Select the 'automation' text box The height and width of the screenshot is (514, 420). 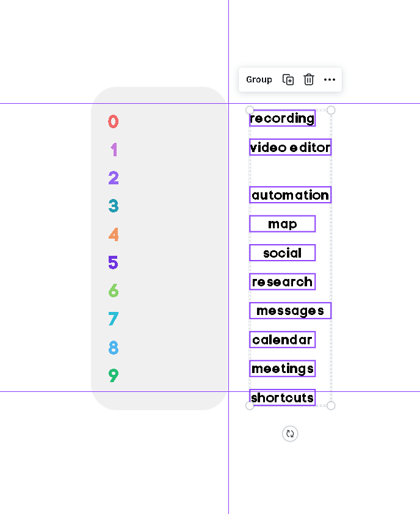291,195
